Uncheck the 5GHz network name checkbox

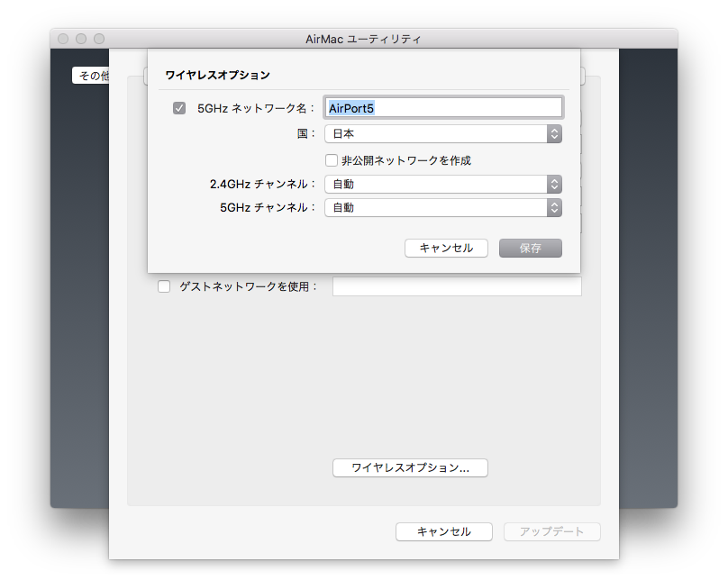pos(179,108)
